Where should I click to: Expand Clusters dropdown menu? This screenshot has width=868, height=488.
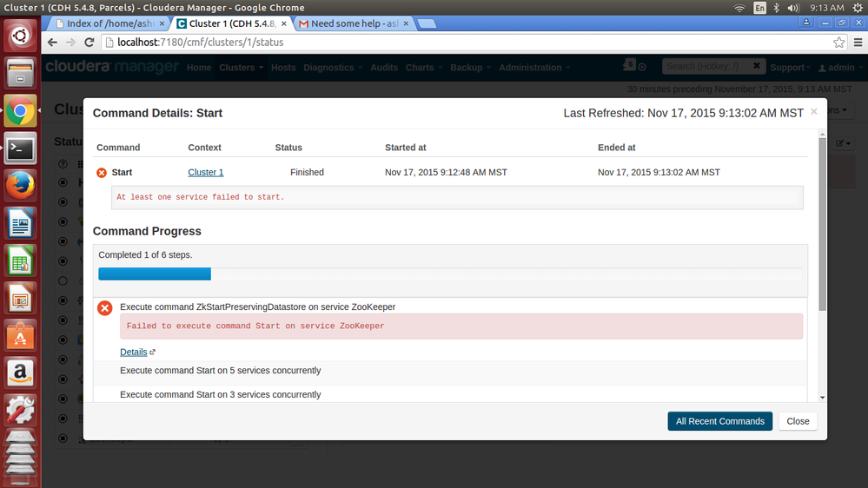click(x=241, y=68)
